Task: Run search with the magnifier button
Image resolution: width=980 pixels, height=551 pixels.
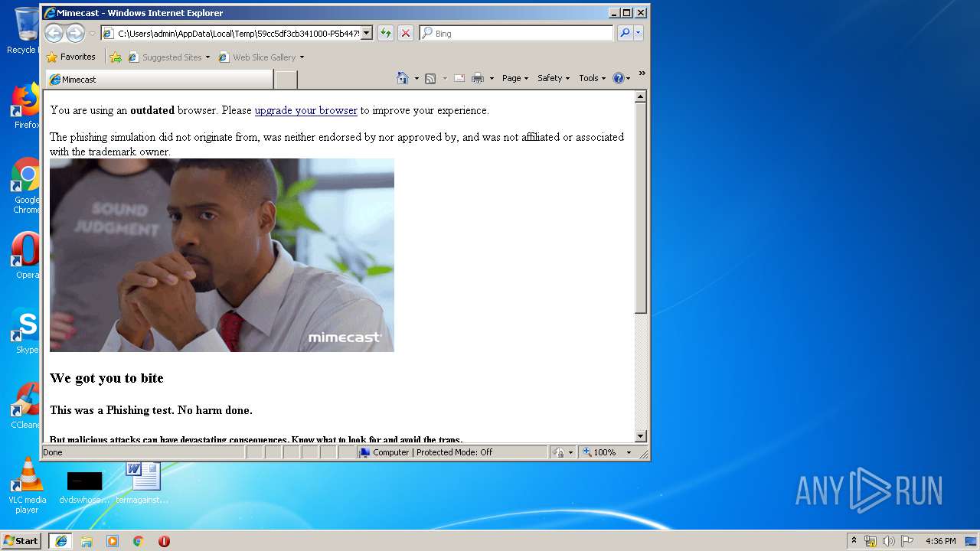Action: point(625,33)
